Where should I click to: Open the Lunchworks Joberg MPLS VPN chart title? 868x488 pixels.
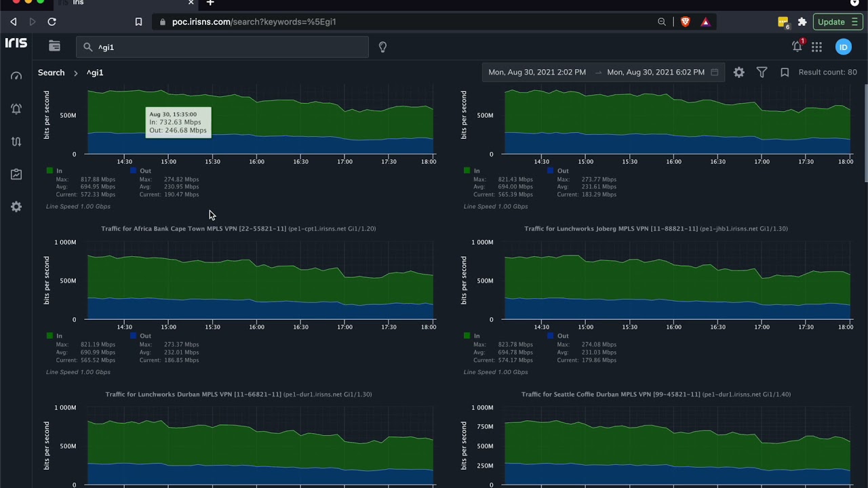click(x=656, y=228)
